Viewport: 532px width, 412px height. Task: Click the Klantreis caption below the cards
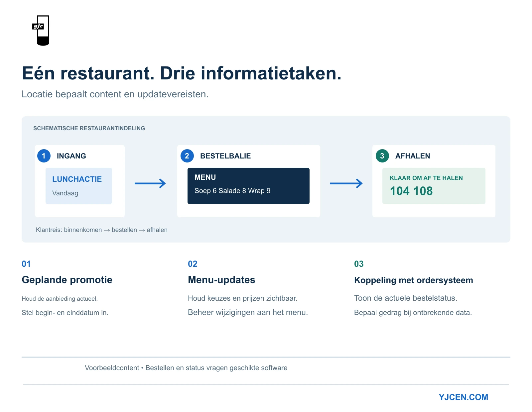pos(102,230)
